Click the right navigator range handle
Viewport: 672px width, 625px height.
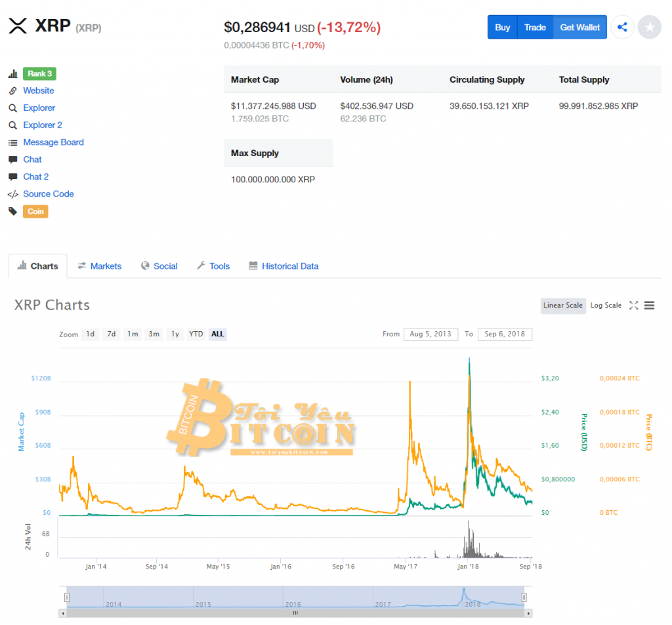tap(524, 597)
